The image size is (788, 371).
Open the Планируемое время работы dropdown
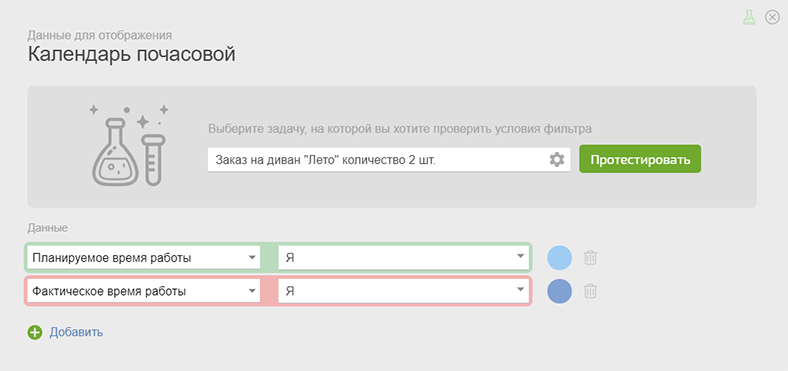144,258
